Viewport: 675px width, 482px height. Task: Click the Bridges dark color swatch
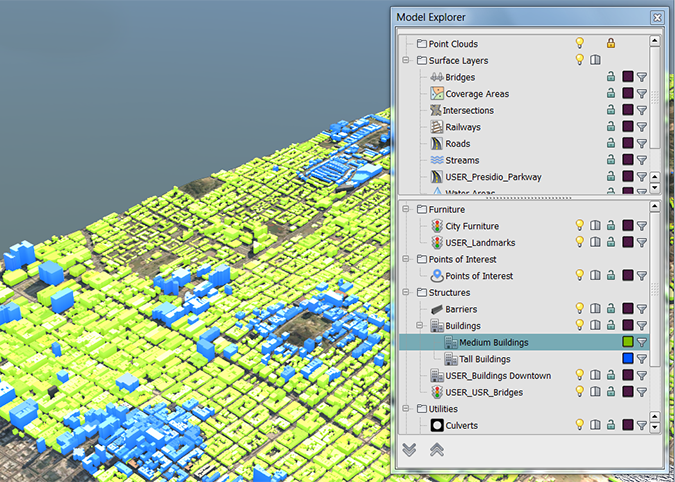point(628,77)
